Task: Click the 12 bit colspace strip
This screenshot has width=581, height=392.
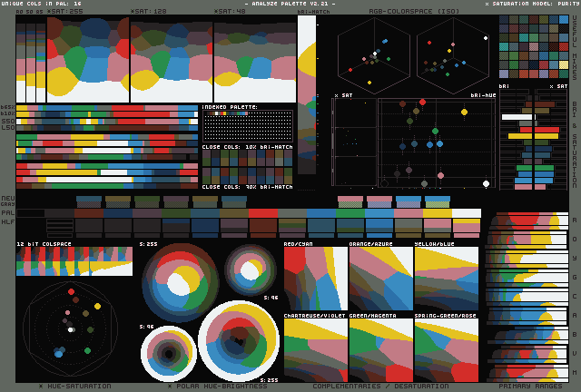Action: [x=74, y=261]
